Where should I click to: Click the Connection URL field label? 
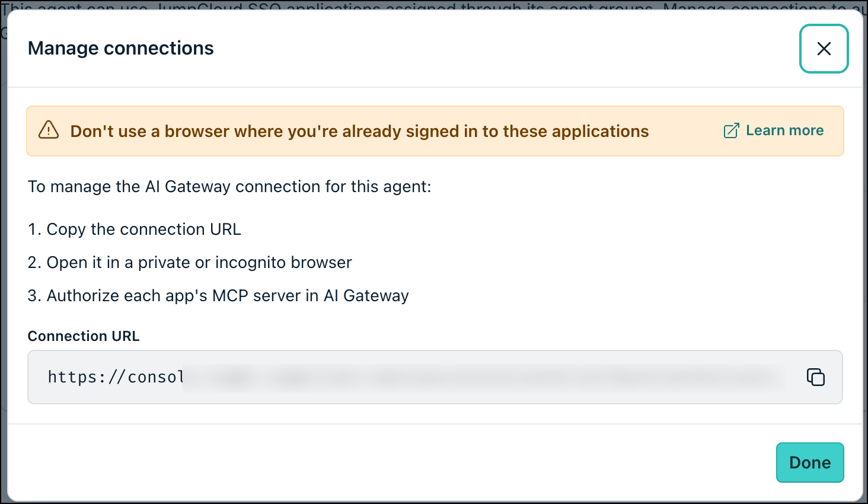(84, 336)
